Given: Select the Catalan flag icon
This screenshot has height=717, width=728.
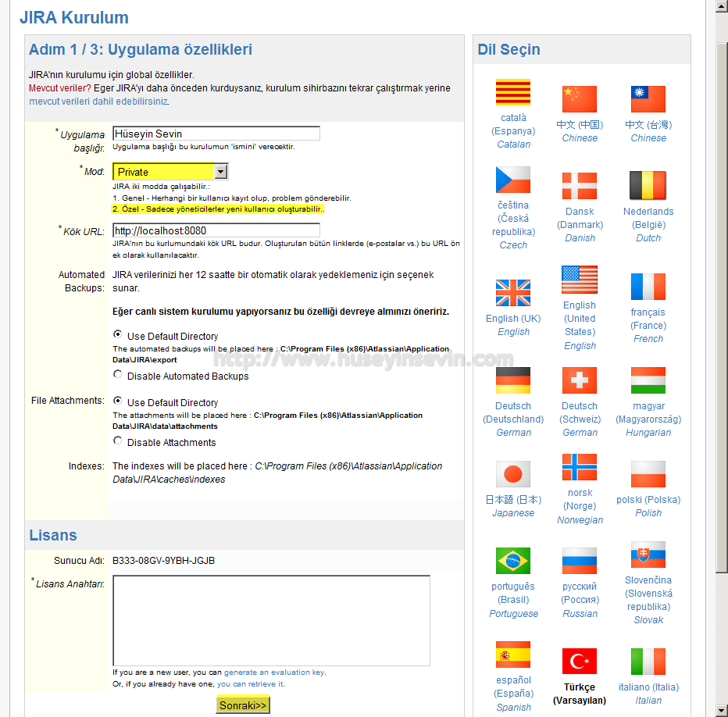Looking at the screenshot, I should (x=513, y=92).
